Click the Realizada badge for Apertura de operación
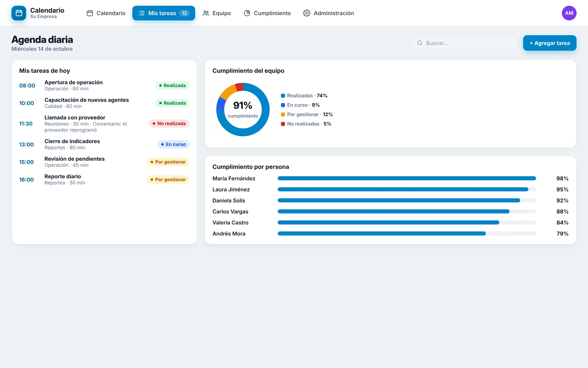The image size is (588, 368). tap(172, 85)
